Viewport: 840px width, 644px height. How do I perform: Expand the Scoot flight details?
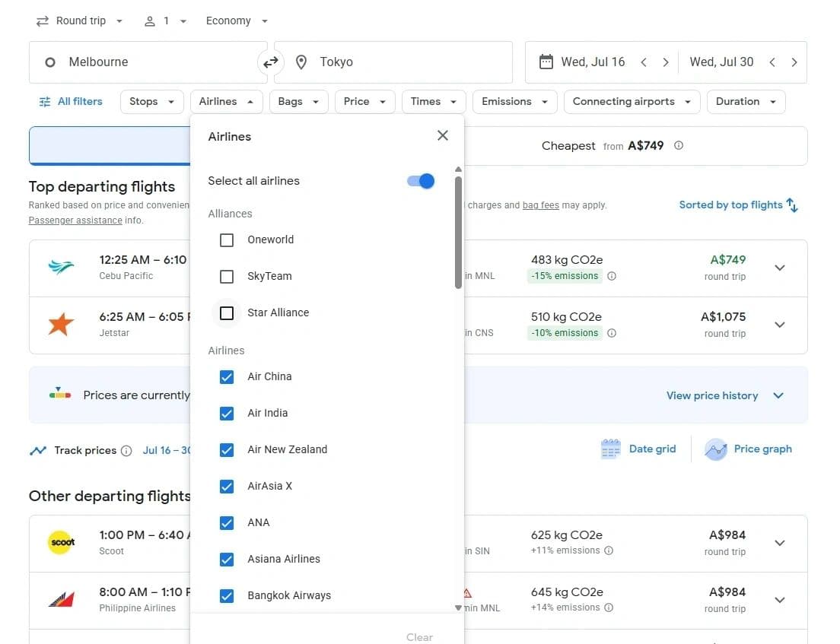click(779, 543)
